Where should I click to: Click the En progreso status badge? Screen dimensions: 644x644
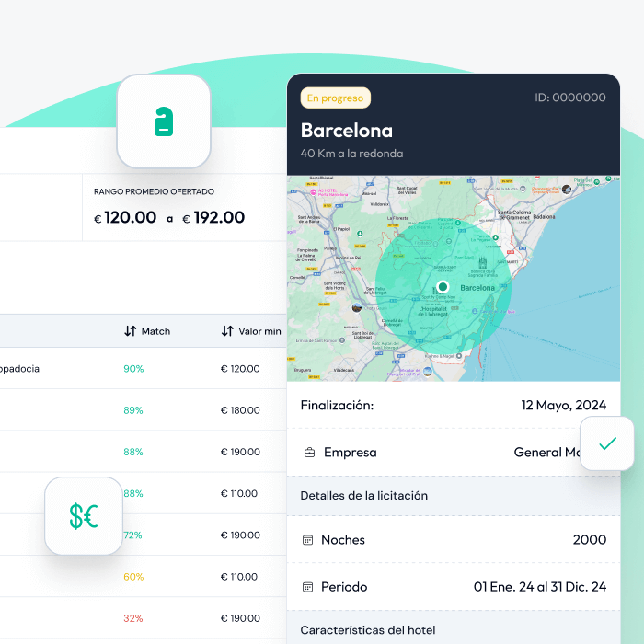tap(336, 98)
